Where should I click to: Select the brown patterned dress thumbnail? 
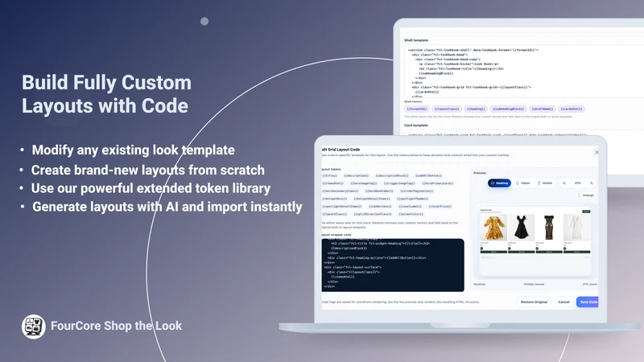(x=549, y=228)
